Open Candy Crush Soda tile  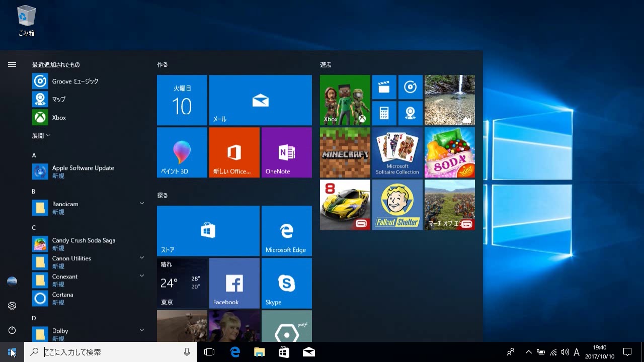tap(450, 152)
